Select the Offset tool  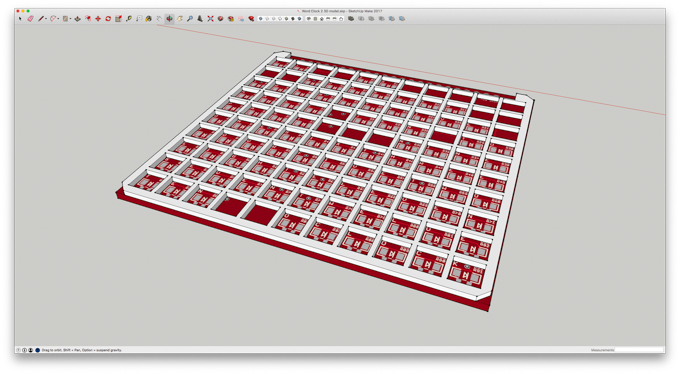88,19
